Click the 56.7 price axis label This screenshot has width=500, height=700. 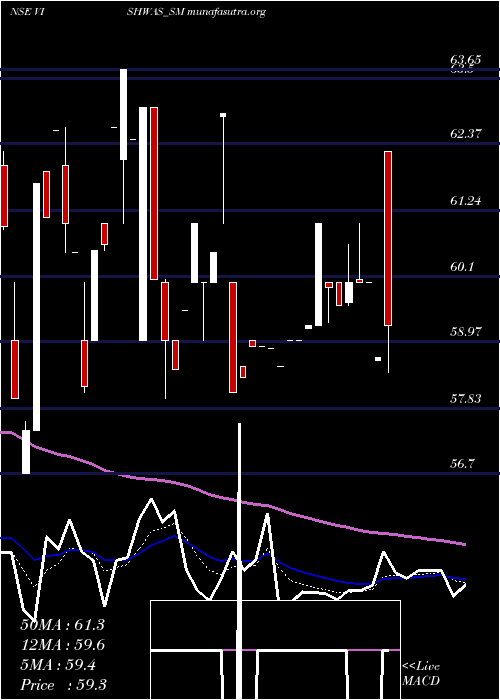pyautogui.click(x=462, y=464)
